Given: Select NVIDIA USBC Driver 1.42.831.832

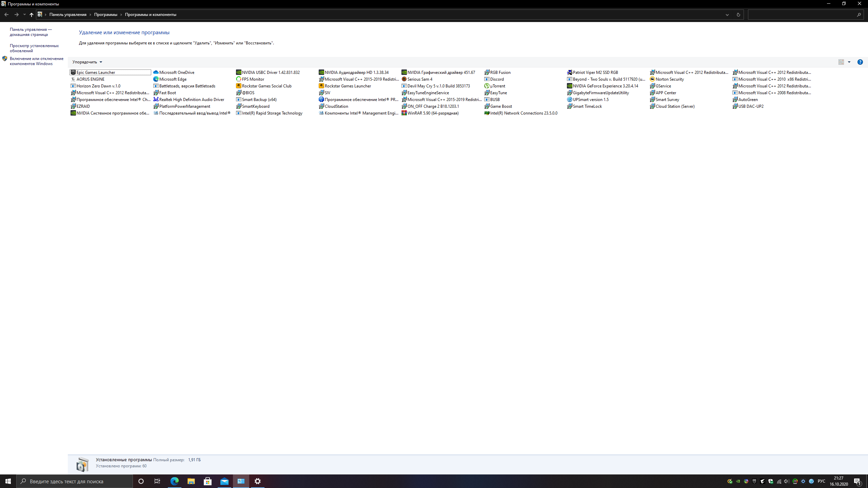Looking at the screenshot, I should [x=268, y=72].
